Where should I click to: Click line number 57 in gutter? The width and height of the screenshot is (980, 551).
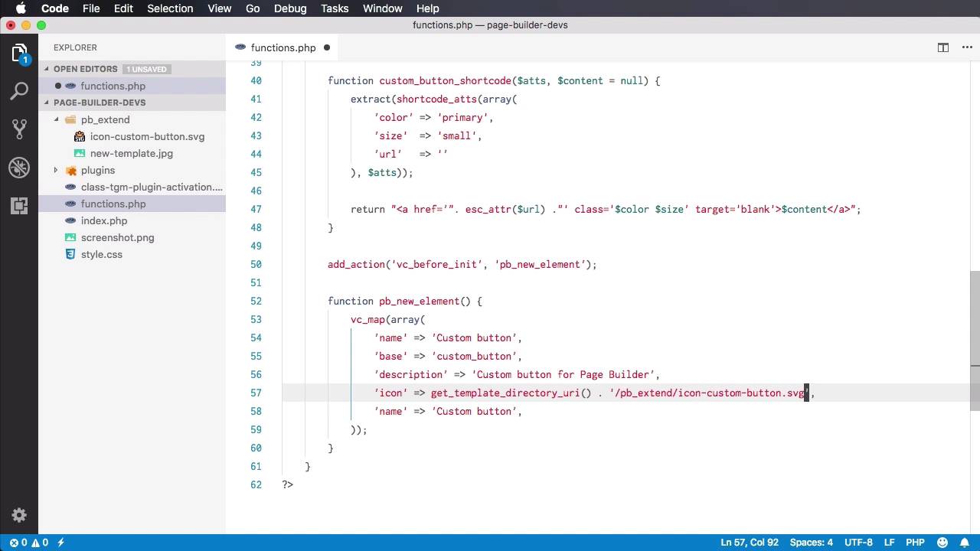pos(255,393)
